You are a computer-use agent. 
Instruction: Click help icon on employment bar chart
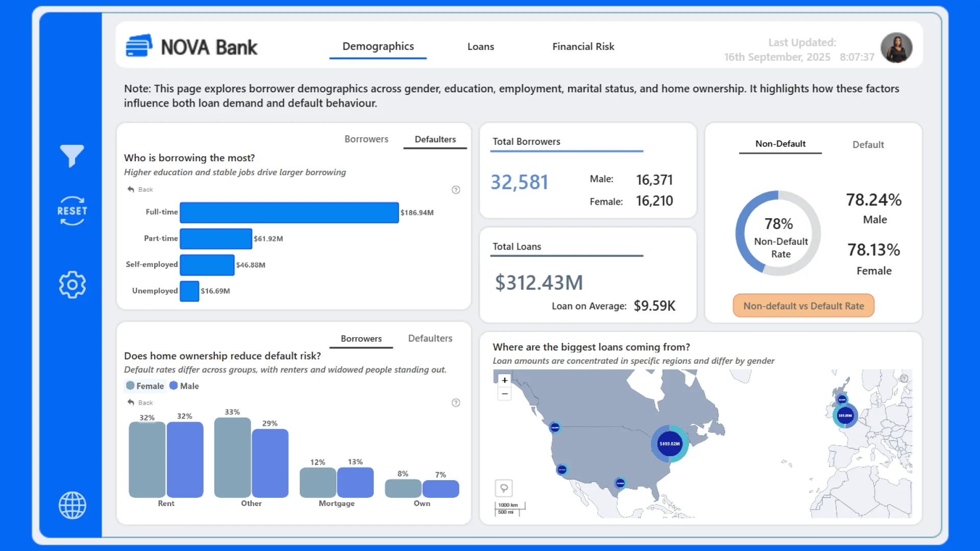click(456, 190)
